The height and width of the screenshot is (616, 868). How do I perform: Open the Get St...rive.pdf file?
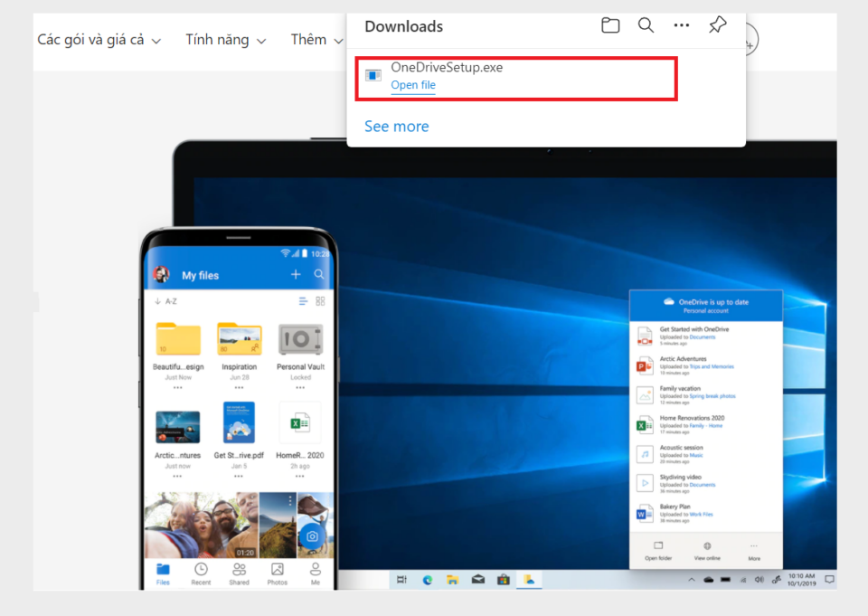(x=239, y=422)
